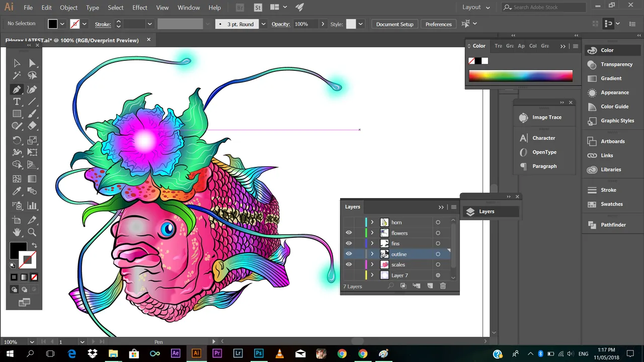The image size is (644, 362).
Task: Select the Column Graph tool
Action: pos(32,205)
